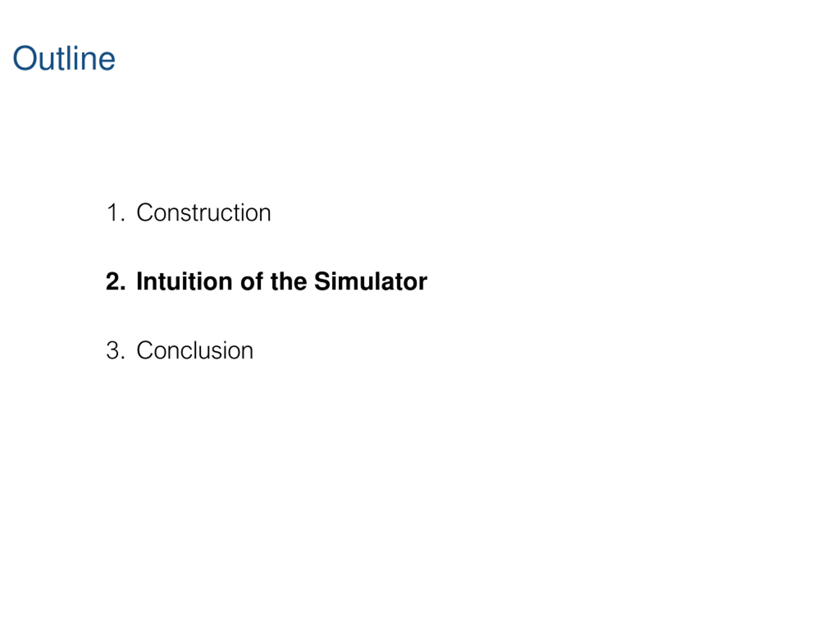Screen dimensions: 840x630
Task: Click the capital "O" in Outline
Action: point(26,58)
